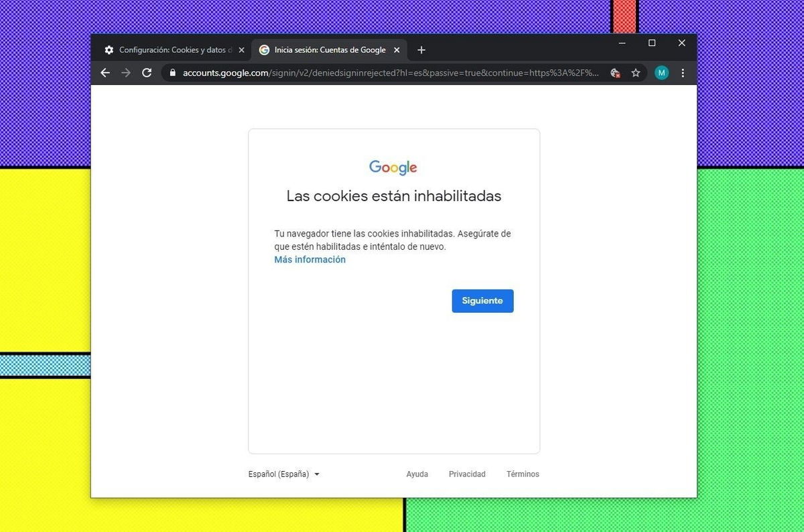
Task: Bookmark this page with the star icon
Action: pyautogui.click(x=635, y=72)
